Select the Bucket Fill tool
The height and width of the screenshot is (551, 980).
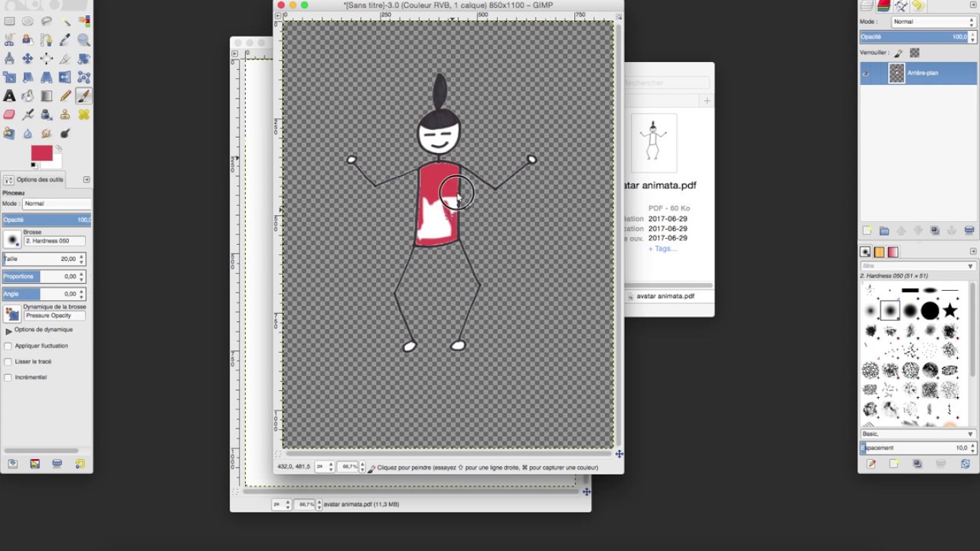point(28,96)
